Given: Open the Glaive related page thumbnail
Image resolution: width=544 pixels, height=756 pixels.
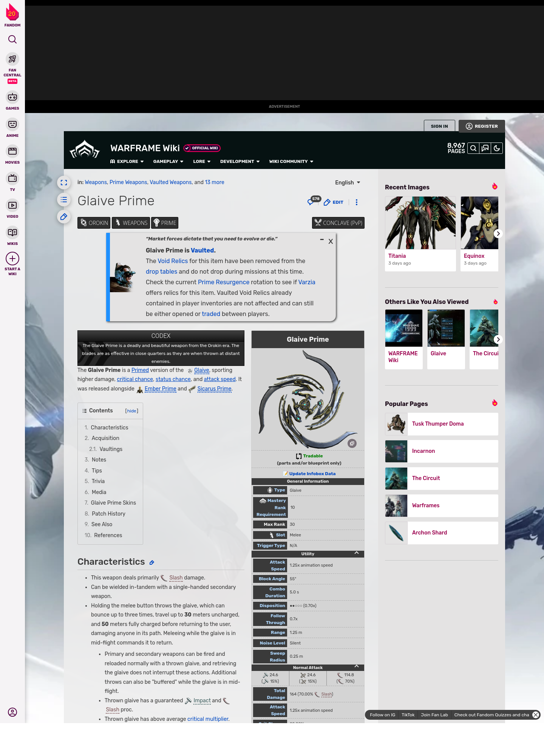Looking at the screenshot, I should coord(446,328).
